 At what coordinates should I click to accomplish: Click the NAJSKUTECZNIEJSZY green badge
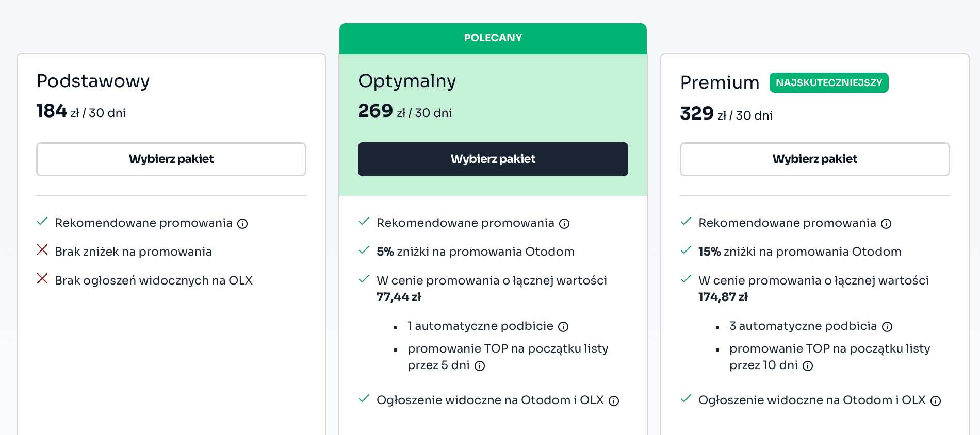coord(829,83)
